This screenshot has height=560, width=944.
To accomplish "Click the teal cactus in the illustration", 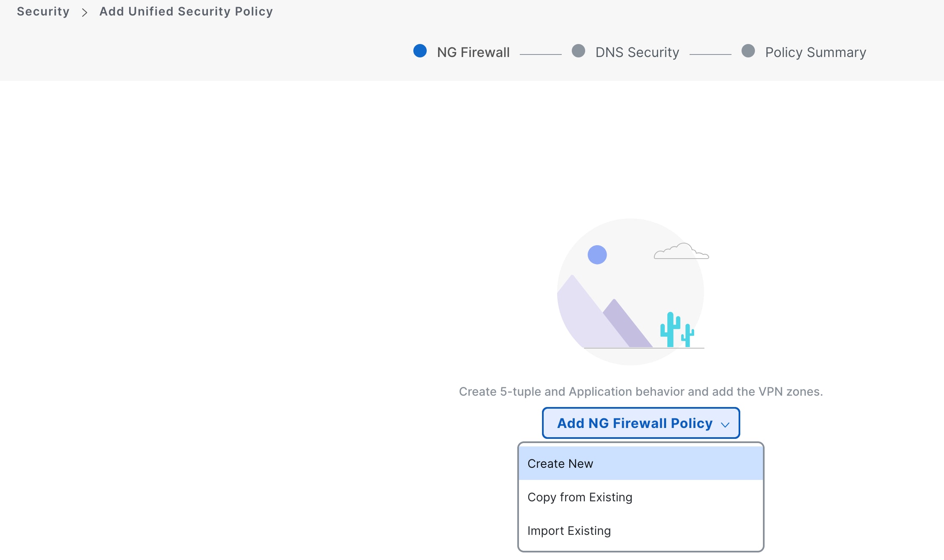I will click(671, 329).
